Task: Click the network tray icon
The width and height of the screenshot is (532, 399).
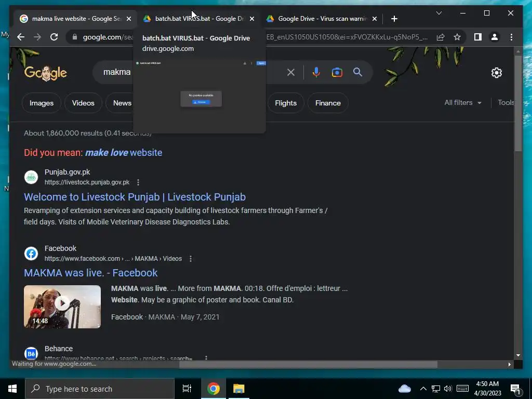Action: (436, 389)
